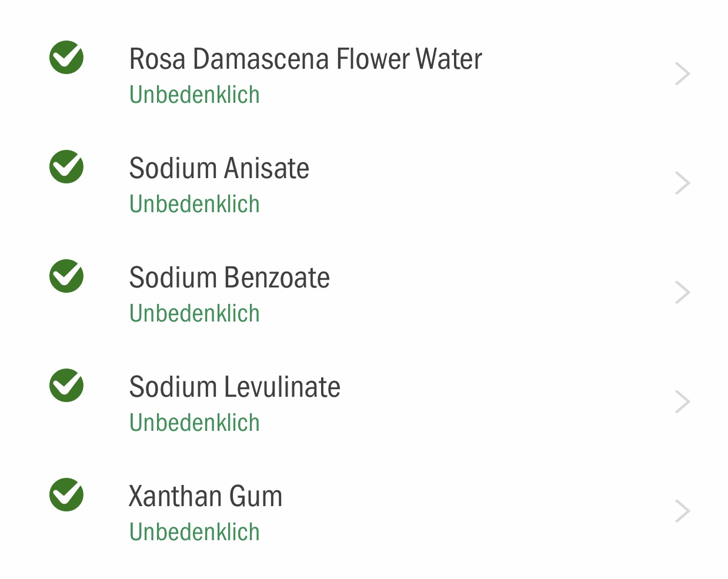Click Unbedenklich rating under Sodium Benzoate
This screenshot has height=579, width=728.
pos(195,313)
